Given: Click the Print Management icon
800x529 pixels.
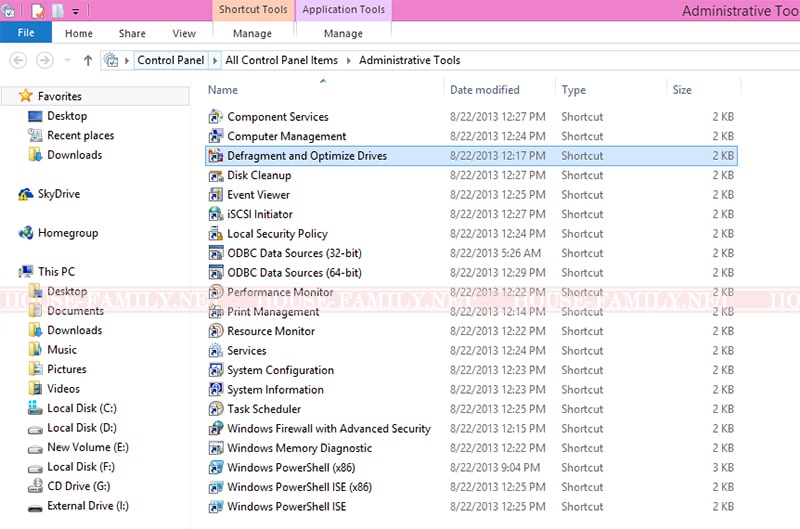Looking at the screenshot, I should coord(216,312).
